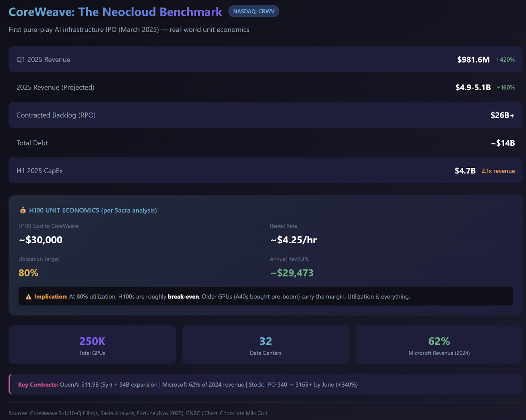Click the Sources footer line
Viewport: 526px width, 420px height.
[x=138, y=413]
